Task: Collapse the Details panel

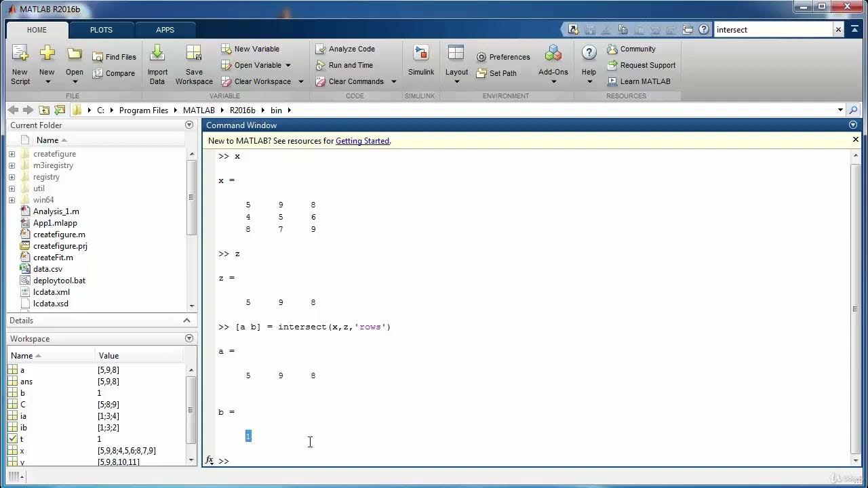Action: 187,320
